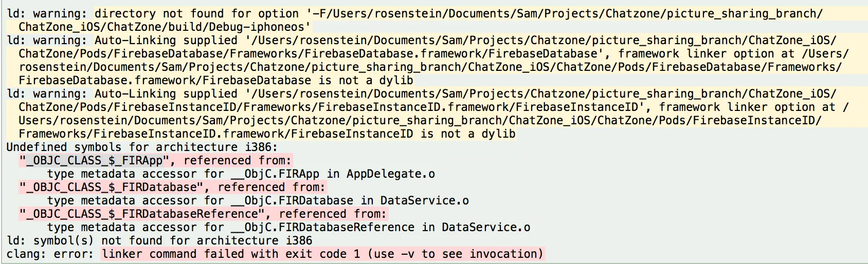
Task: Select the "linker command failed with exit code 1" error
Action: (x=230, y=254)
